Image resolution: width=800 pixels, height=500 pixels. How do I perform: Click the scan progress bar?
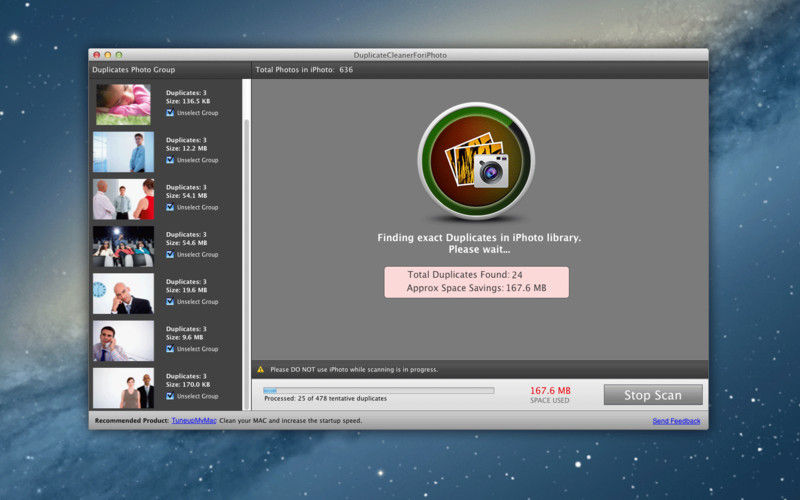point(378,390)
